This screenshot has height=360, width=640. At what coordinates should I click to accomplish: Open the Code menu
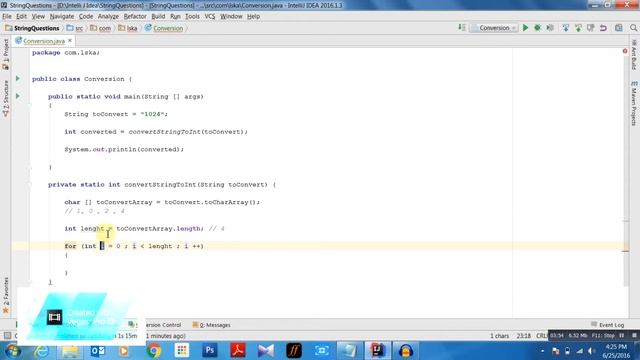click(86, 16)
